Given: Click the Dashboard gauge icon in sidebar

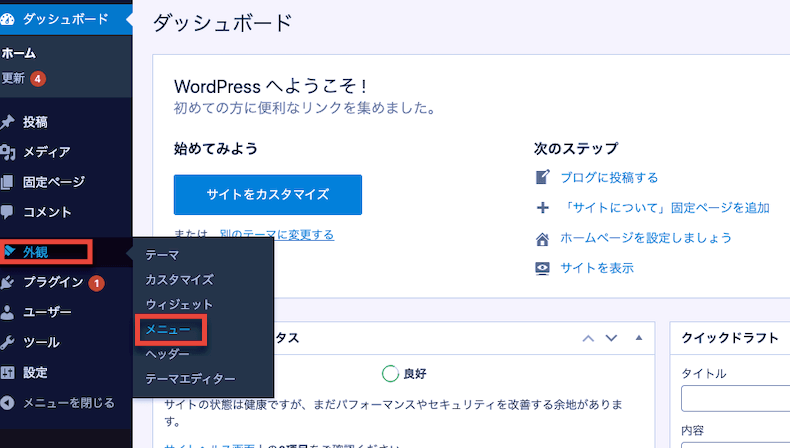Looking at the screenshot, I should pos(7,19).
